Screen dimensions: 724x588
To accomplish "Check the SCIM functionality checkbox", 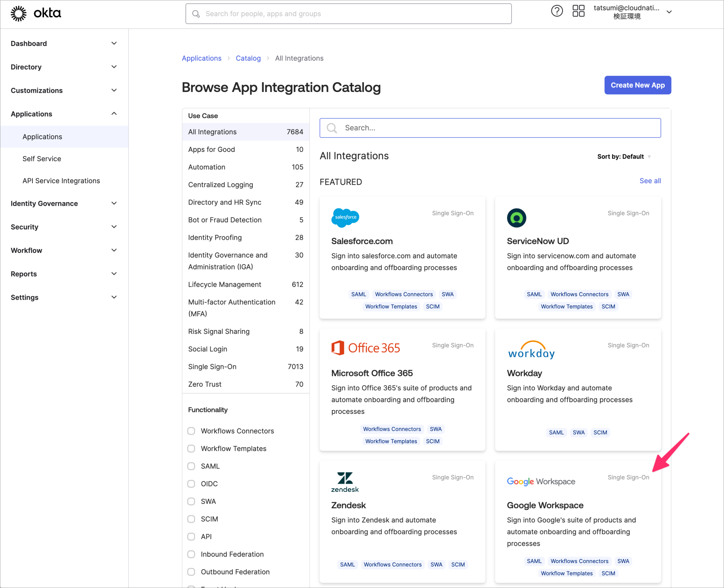I will (191, 519).
